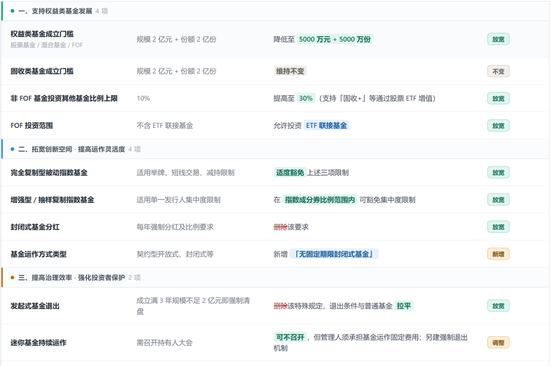Click old rule 规模 2 亿元 in 固收类 row
Viewport: 550px width, 366px height.
pyautogui.click(x=176, y=71)
